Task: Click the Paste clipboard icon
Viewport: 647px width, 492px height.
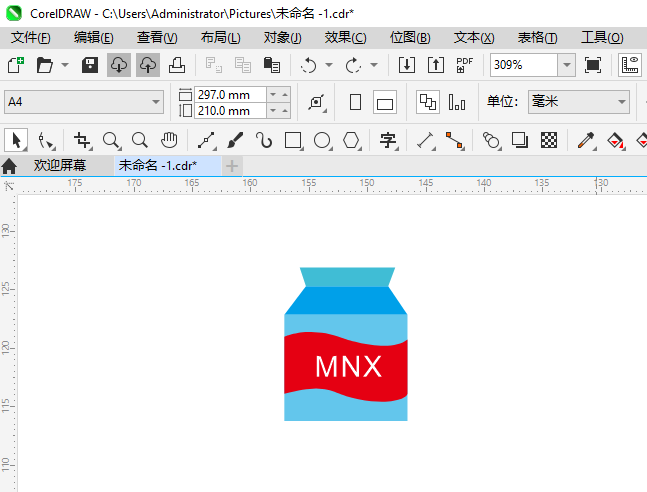Action: coord(272,65)
